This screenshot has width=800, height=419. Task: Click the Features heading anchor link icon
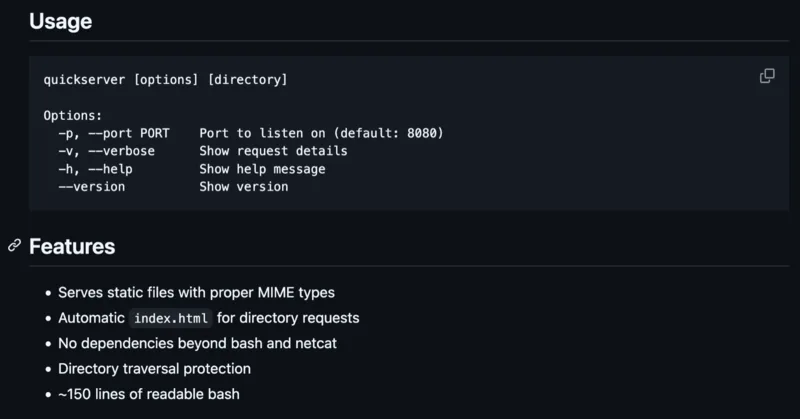point(14,245)
